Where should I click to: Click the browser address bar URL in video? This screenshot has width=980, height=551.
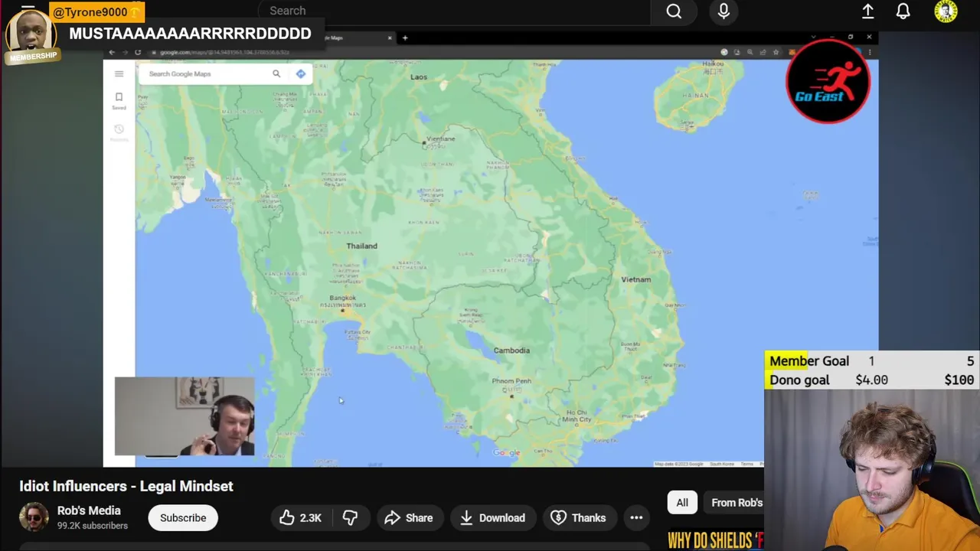(x=224, y=52)
